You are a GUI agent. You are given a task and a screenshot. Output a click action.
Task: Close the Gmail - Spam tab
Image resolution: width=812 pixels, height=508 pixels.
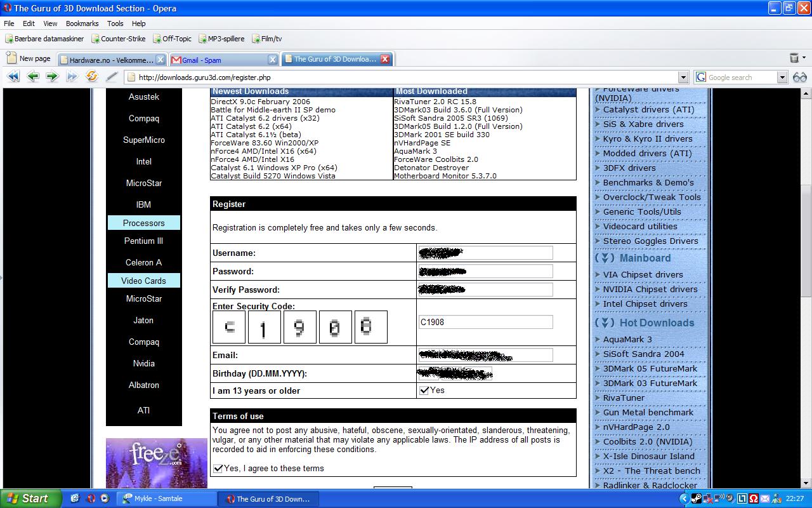[272, 60]
